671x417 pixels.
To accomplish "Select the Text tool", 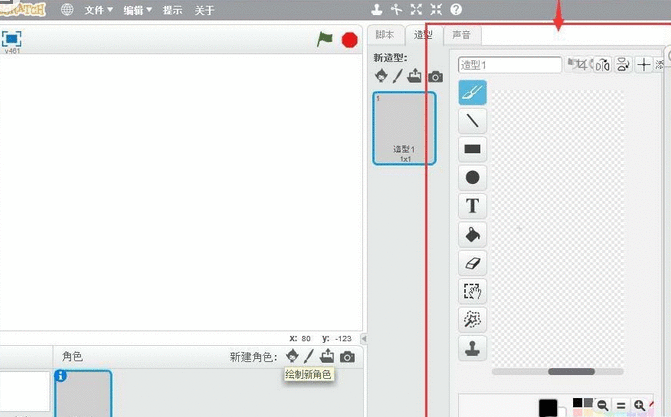I will click(472, 206).
